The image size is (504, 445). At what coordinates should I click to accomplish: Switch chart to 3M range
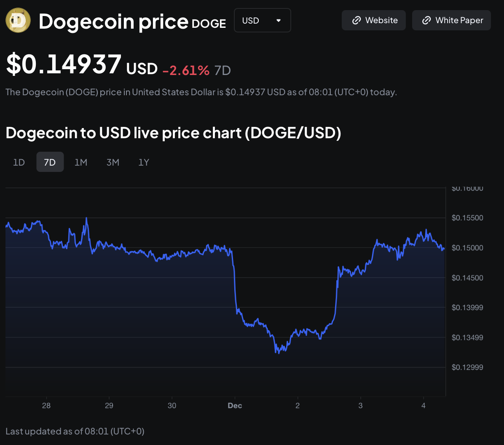coord(113,162)
